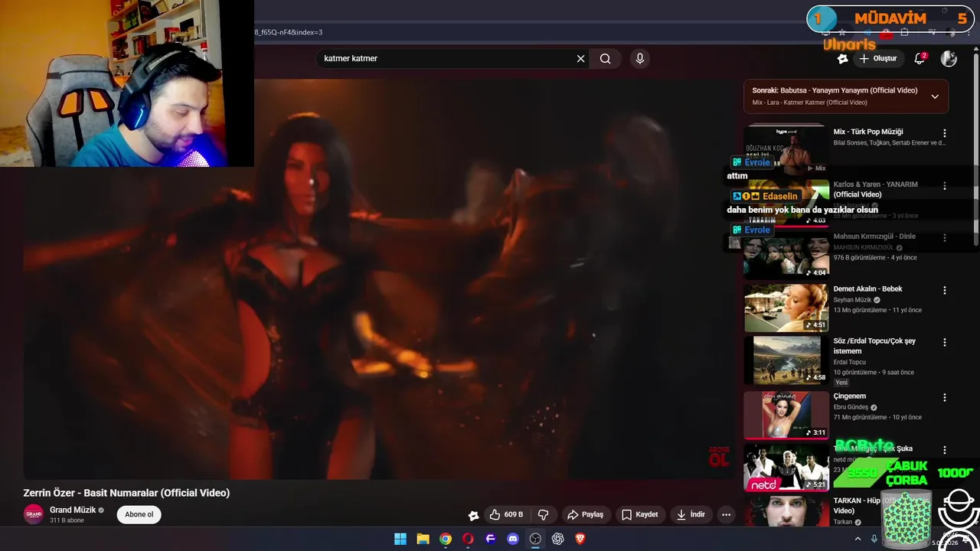
Task: Dislike the Zerrin Özer video
Action: [x=544, y=514]
